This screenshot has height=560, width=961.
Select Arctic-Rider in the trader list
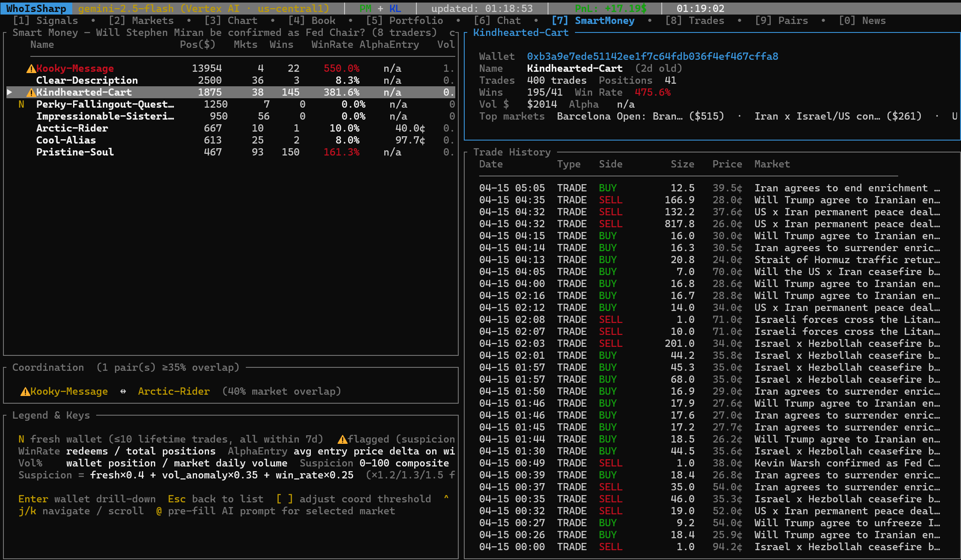click(x=72, y=129)
